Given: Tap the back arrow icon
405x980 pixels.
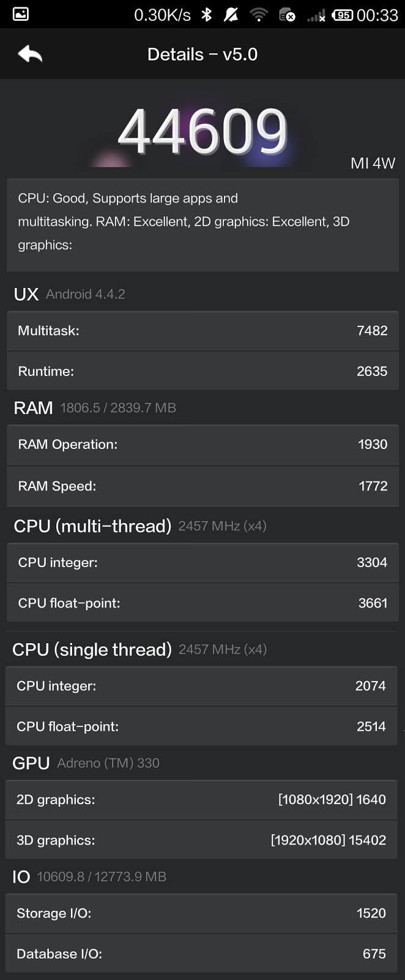Looking at the screenshot, I should coord(29,55).
